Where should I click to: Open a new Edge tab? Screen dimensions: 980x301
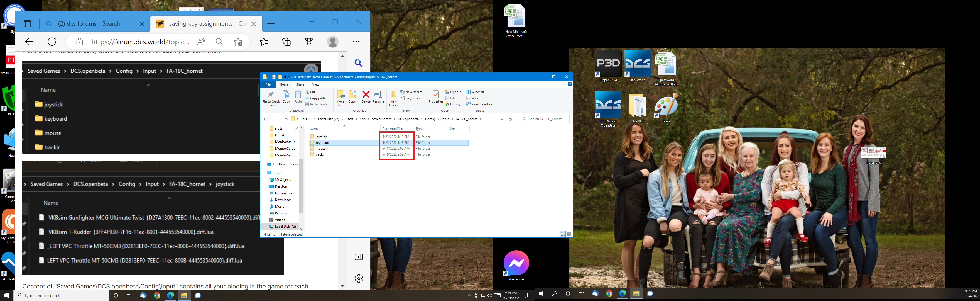271,24
